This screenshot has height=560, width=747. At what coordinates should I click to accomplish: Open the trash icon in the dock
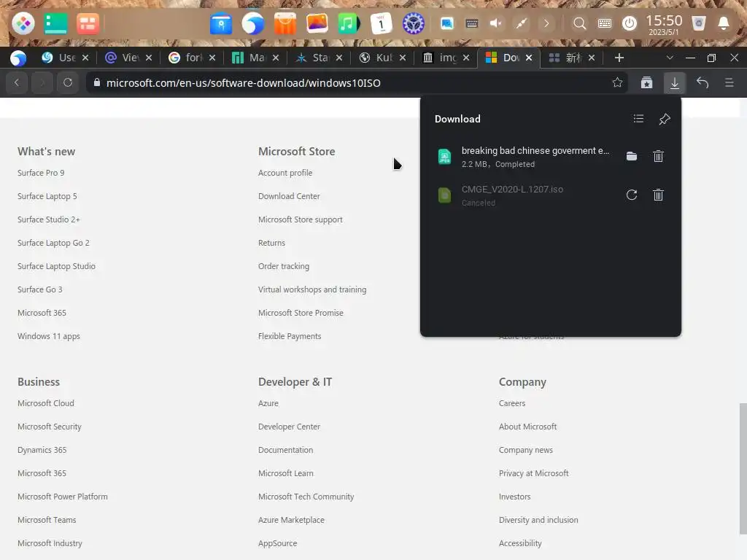(x=698, y=23)
